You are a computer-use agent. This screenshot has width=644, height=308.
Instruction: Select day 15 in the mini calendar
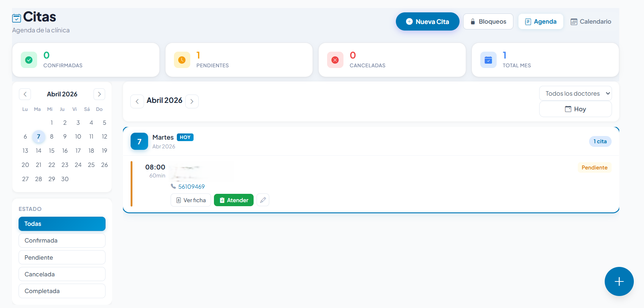click(52, 151)
